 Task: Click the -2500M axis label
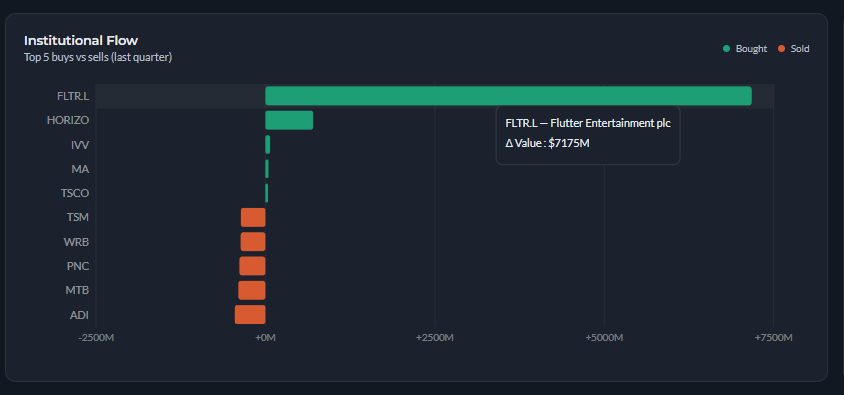tap(96, 338)
